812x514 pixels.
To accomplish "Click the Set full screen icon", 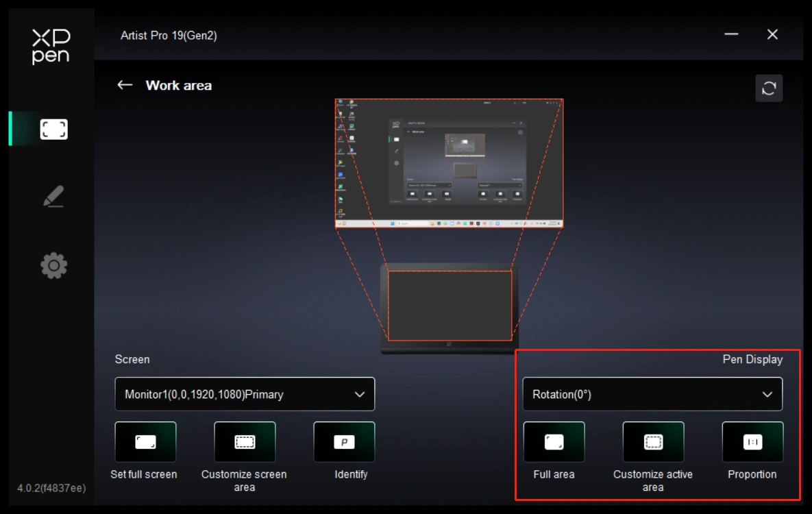I will 145,442.
